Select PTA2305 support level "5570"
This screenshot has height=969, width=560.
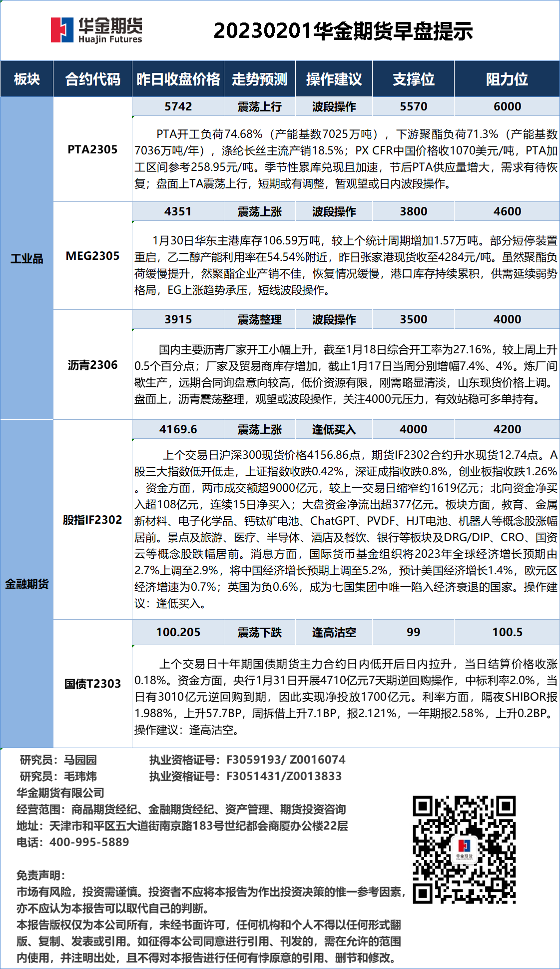[x=413, y=106]
